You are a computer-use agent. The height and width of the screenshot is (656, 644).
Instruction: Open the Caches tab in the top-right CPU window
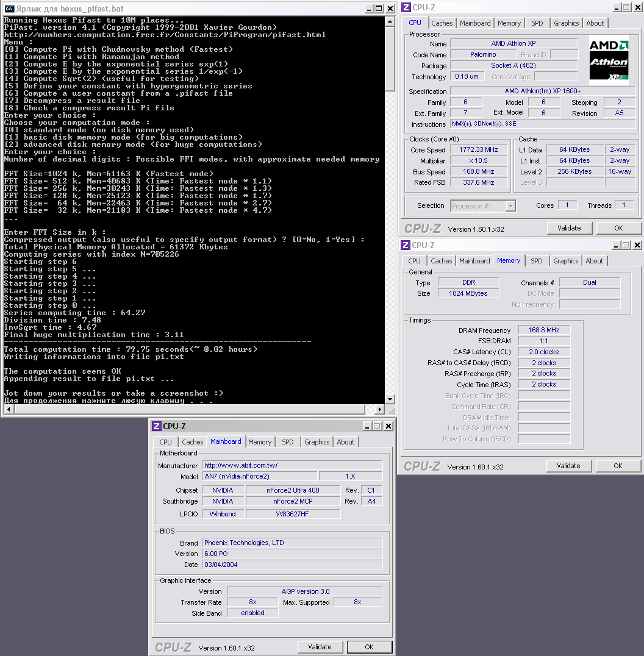click(442, 23)
